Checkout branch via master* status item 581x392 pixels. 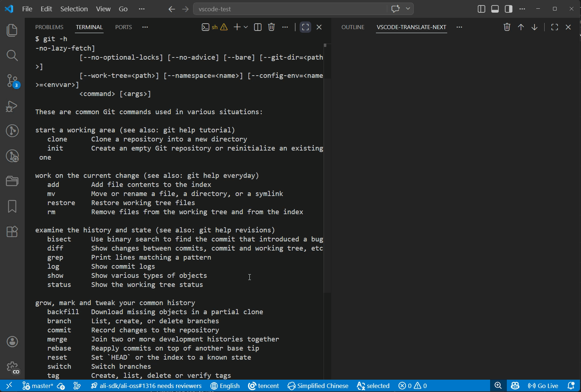[x=38, y=386]
